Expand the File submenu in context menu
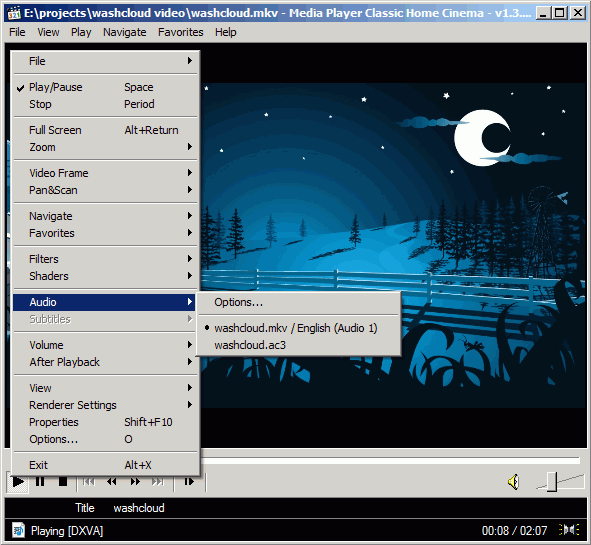Image resolution: width=591 pixels, height=545 pixels. pos(105,61)
